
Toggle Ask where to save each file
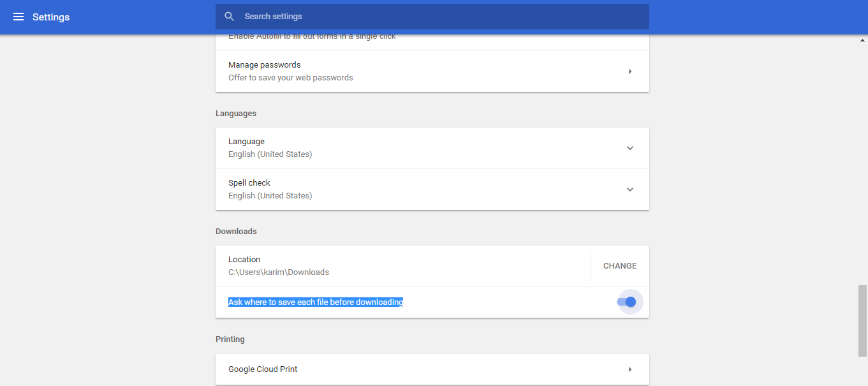628,302
